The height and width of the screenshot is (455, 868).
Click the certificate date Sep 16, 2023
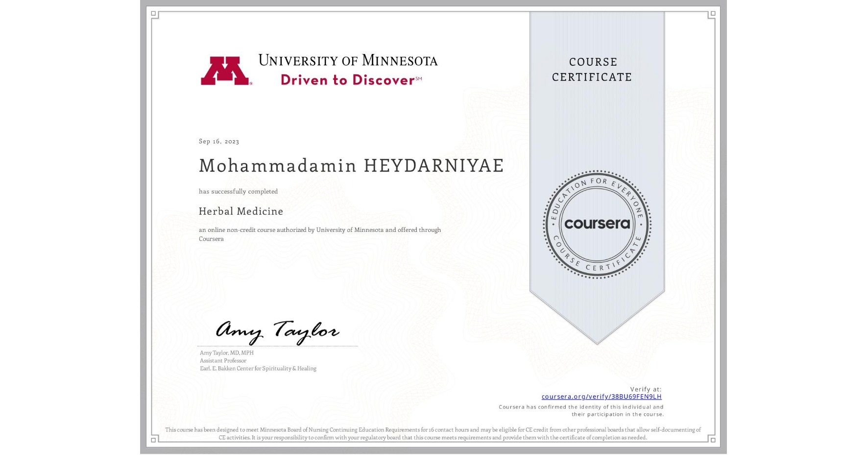point(218,141)
